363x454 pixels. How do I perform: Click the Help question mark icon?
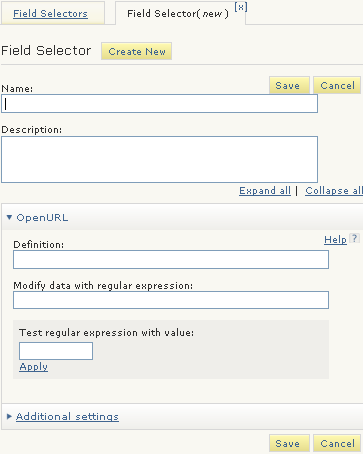tap(354, 238)
